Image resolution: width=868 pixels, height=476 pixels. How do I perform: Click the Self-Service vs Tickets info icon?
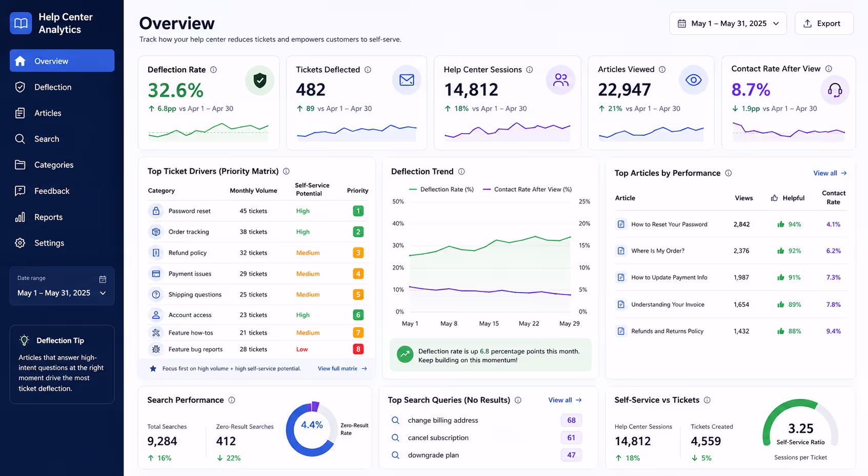708,400
